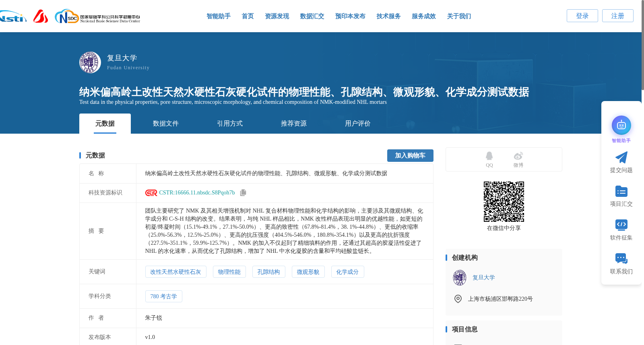Click the 项目信息 section heading

[464, 329]
